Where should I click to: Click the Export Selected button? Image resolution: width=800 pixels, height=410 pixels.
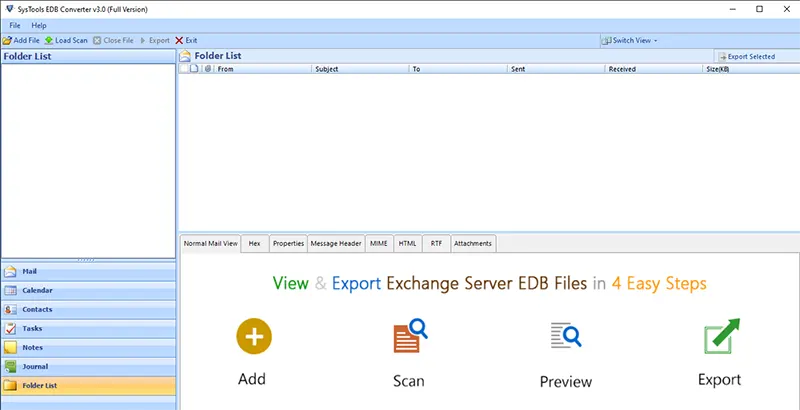tap(747, 57)
